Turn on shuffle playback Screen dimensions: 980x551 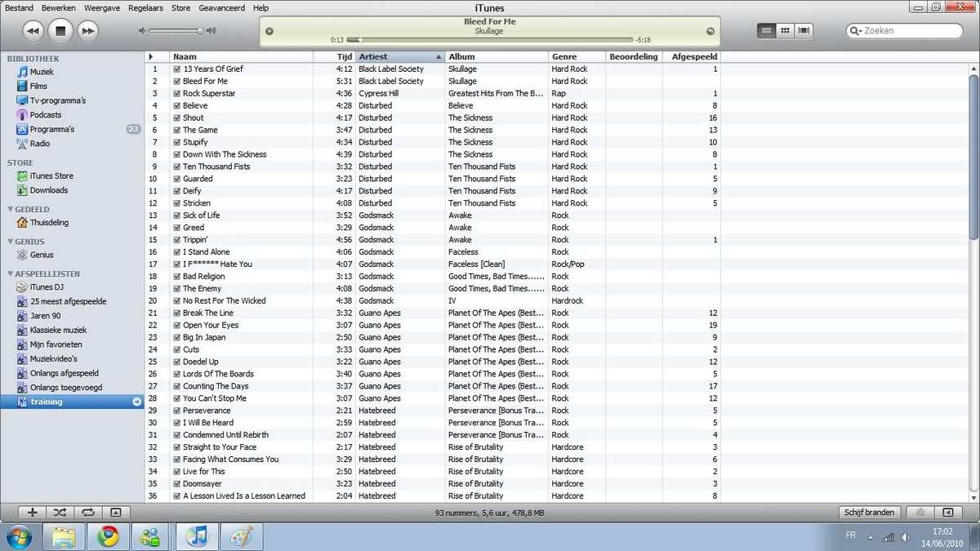pos(60,513)
